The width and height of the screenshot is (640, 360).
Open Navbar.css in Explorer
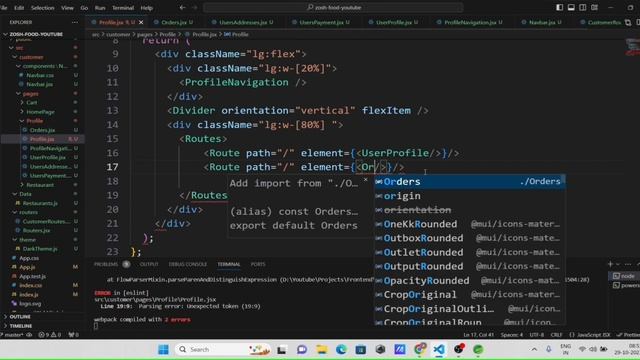click(40, 75)
